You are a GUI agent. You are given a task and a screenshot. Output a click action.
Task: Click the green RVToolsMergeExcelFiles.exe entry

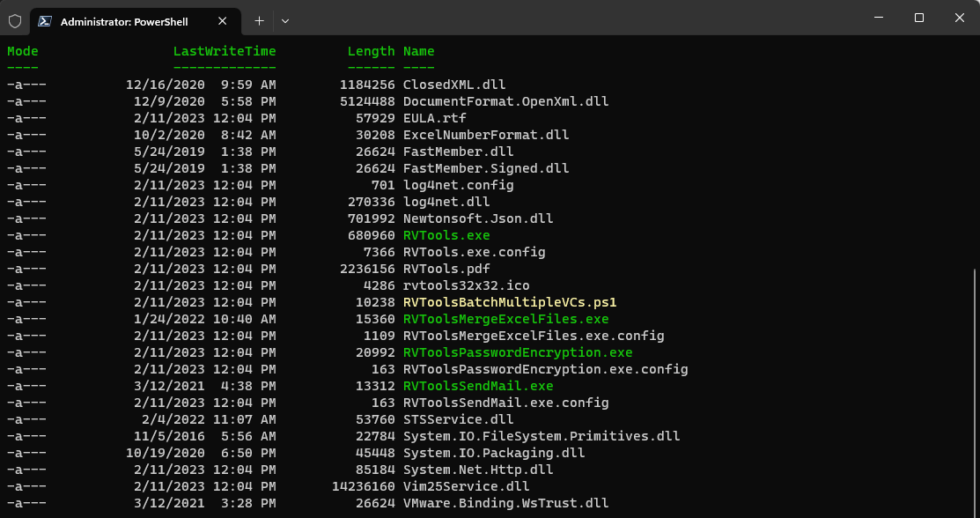pos(505,320)
